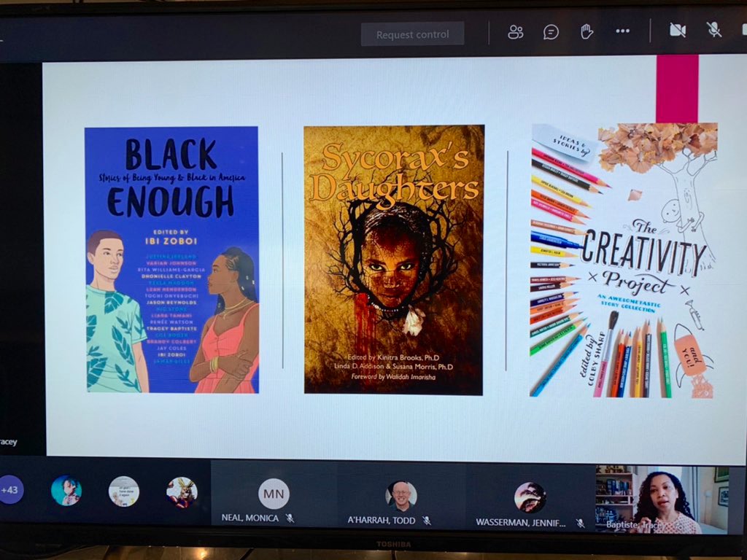
Task: Click the Request control button
Action: coord(412,34)
